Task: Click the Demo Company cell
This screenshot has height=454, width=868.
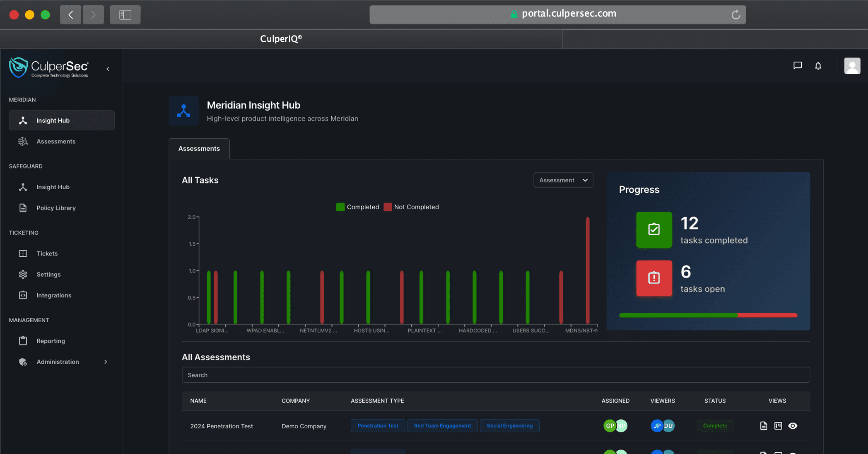Action: [304, 426]
